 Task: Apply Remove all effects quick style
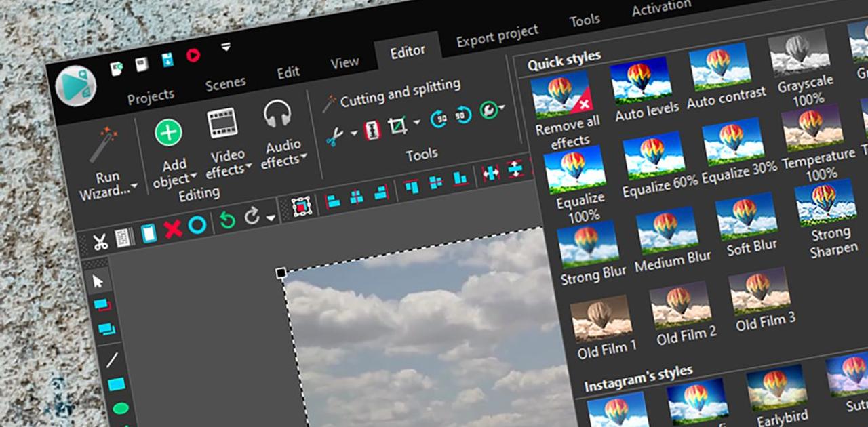point(564,109)
